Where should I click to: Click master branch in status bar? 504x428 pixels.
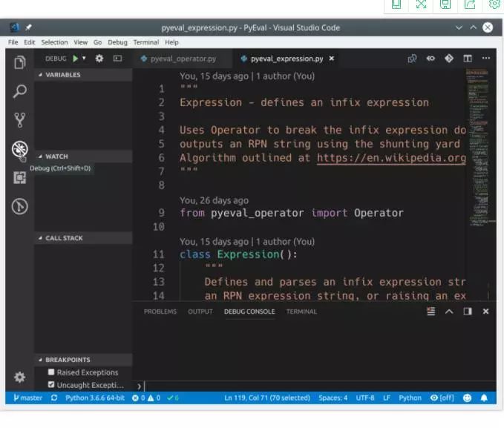28,398
